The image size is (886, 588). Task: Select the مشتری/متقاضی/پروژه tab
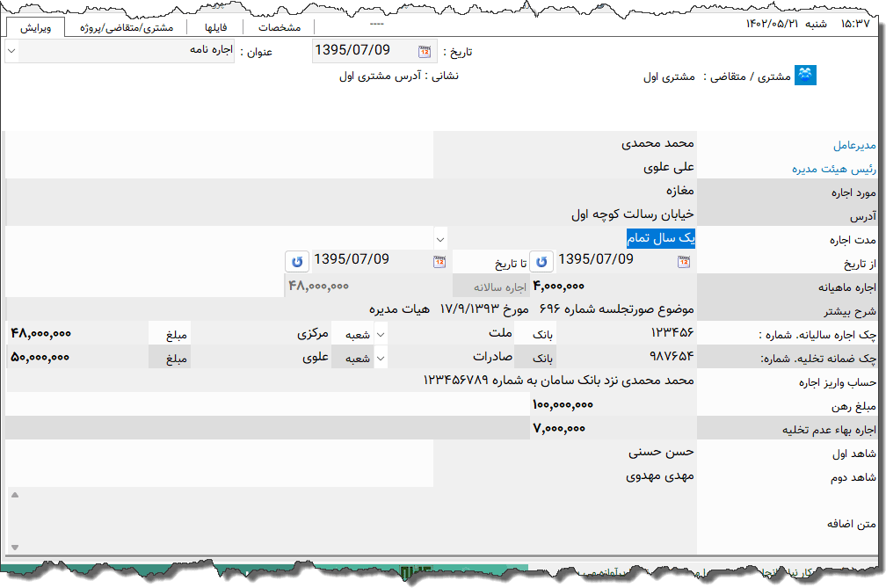pos(129,27)
